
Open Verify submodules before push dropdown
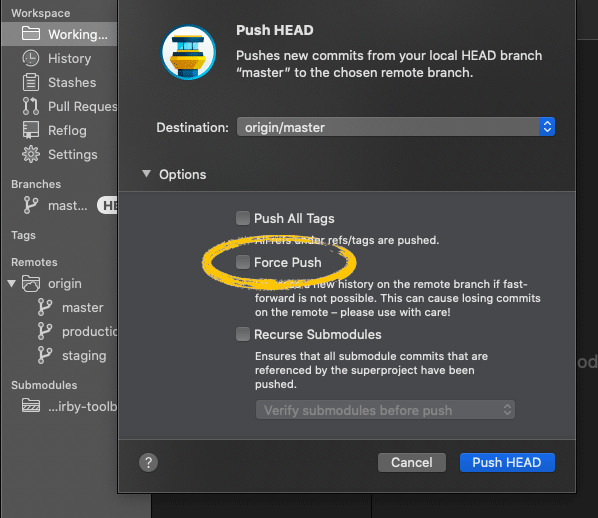coord(385,410)
